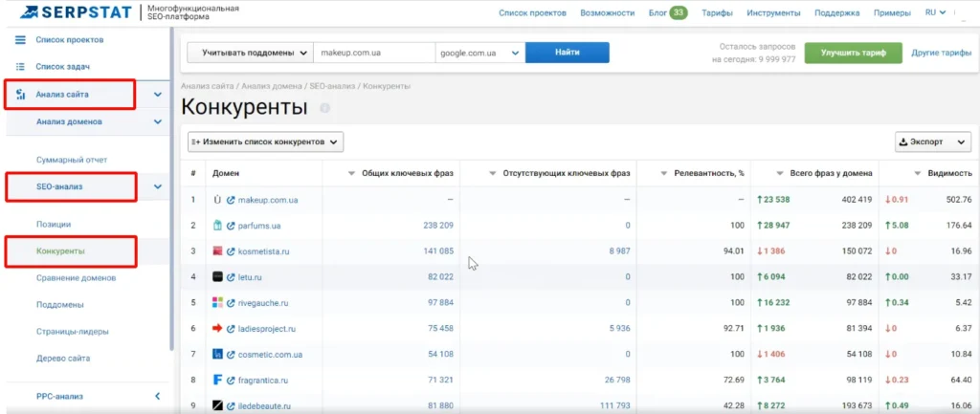Click the kosmetista.ru favicon
Screen dimensions: 980x414
coord(217,251)
